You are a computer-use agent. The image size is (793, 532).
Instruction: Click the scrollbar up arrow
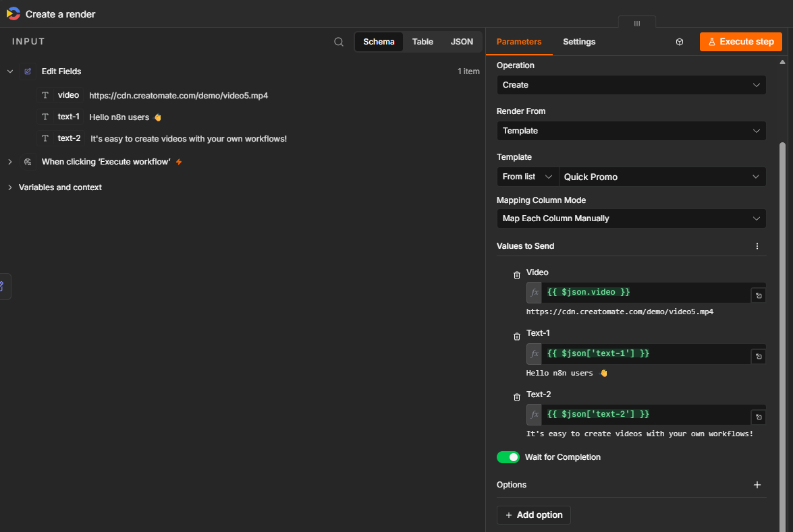pos(782,62)
